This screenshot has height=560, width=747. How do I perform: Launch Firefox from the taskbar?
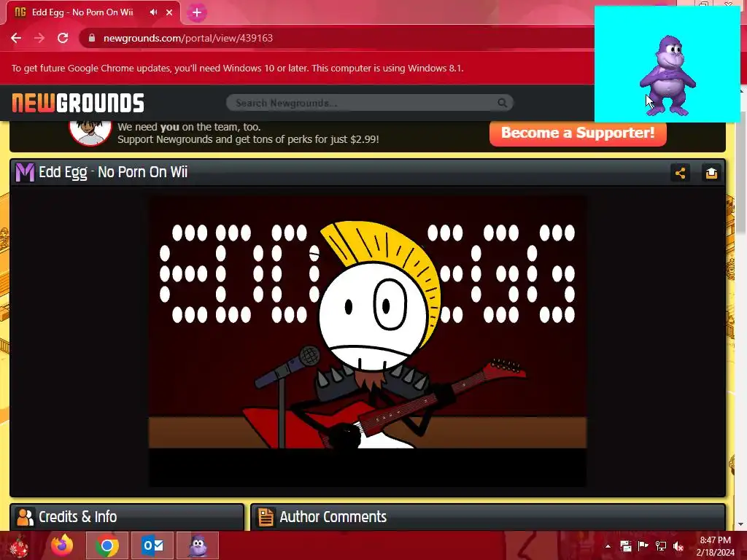[63, 545]
